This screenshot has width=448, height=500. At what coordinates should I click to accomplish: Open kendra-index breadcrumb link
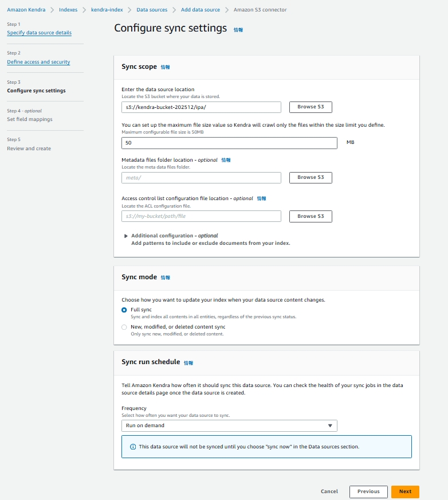107,10
